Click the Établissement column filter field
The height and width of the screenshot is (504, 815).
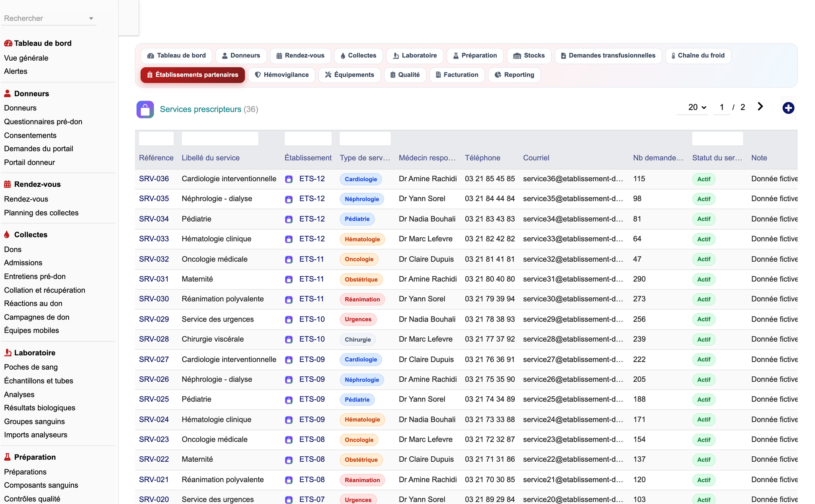(308, 139)
